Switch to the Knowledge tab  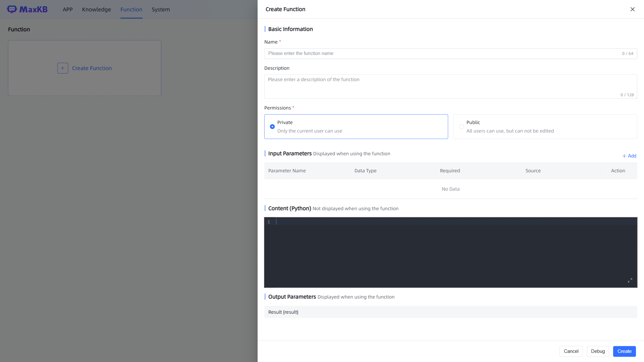point(96,9)
